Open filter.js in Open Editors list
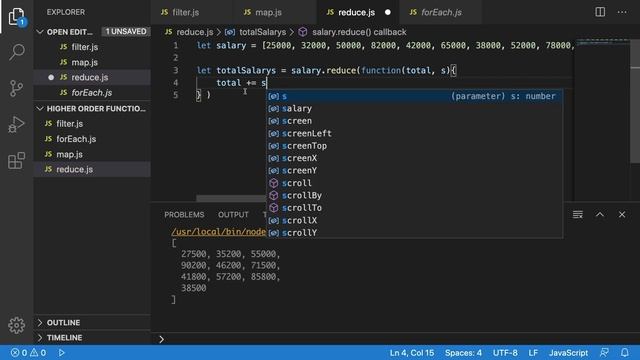 coord(92,47)
